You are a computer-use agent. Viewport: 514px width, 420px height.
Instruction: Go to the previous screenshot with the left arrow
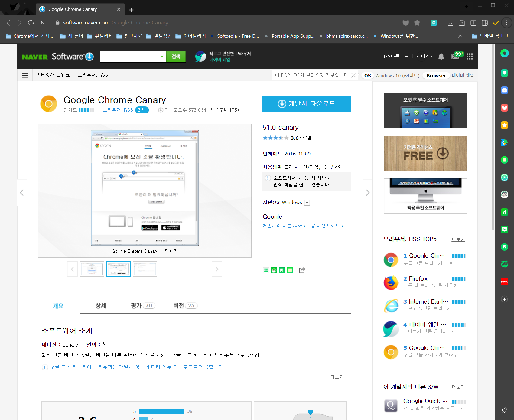pos(22,193)
